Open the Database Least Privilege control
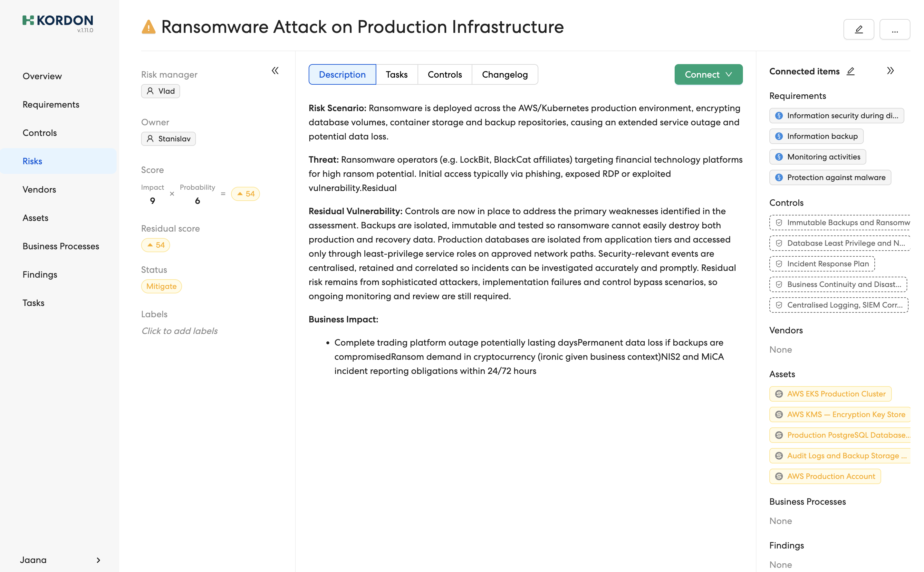The width and height of the screenshot is (924, 572). [840, 243]
